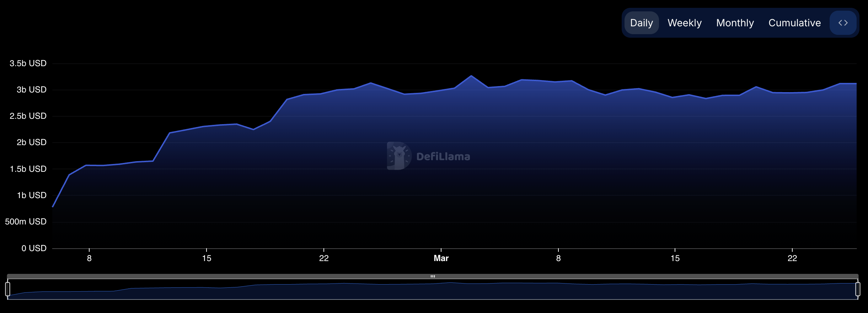
Task: Click the mini overview chart in range selector
Action: pos(433,290)
